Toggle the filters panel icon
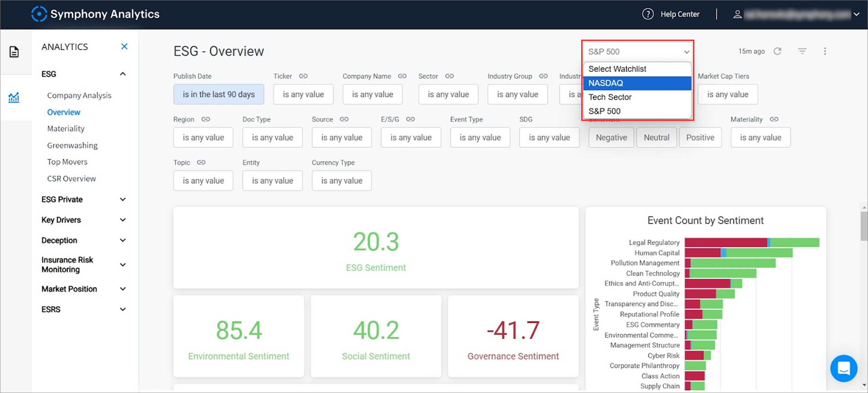Image resolution: width=868 pixels, height=393 pixels. coord(802,51)
